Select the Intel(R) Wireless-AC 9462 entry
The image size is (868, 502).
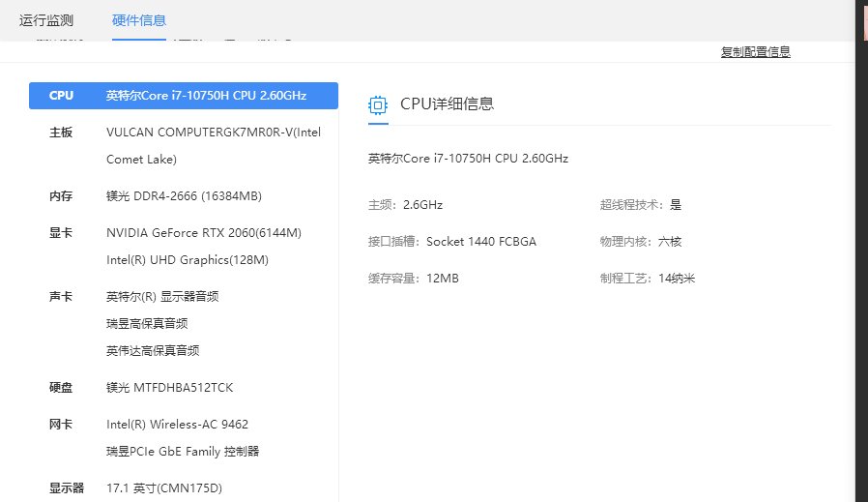coord(175,425)
